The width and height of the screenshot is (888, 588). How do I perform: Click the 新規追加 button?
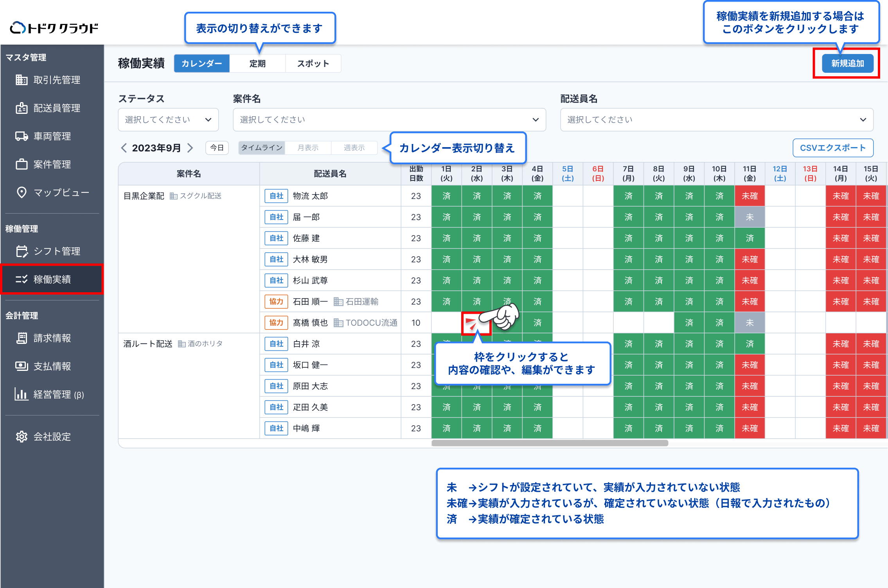coord(847,63)
